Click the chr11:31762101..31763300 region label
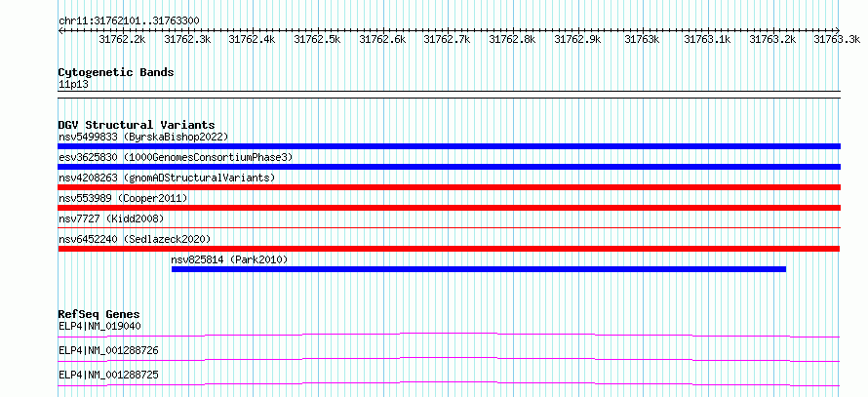The image size is (868, 397). (x=129, y=21)
